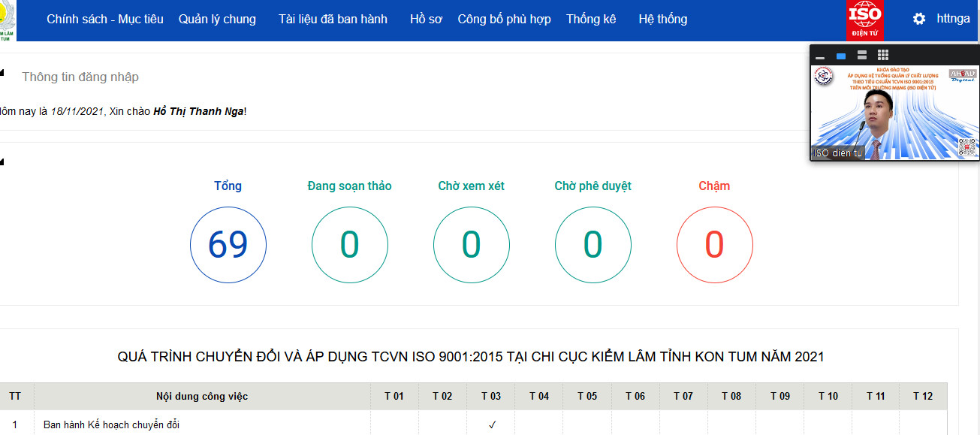The image size is (980, 435).
Task: Open the Thống kê dropdown
Action: click(x=591, y=20)
